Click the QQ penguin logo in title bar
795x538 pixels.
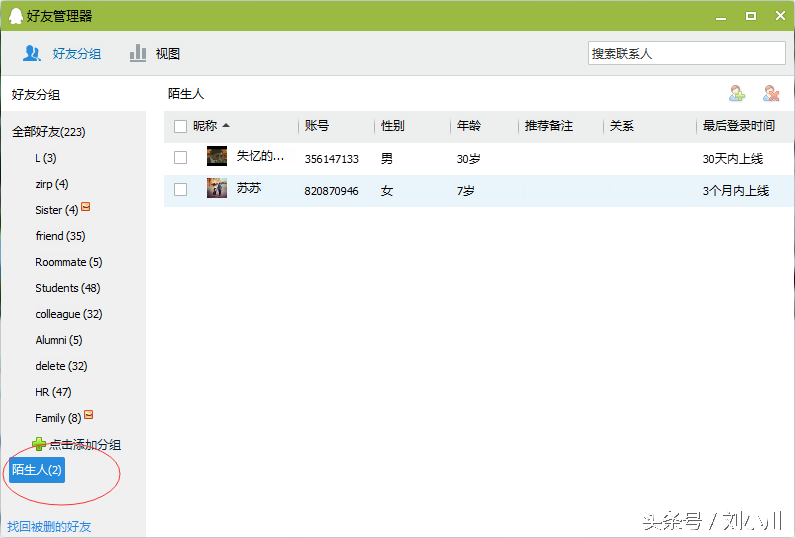pos(15,15)
